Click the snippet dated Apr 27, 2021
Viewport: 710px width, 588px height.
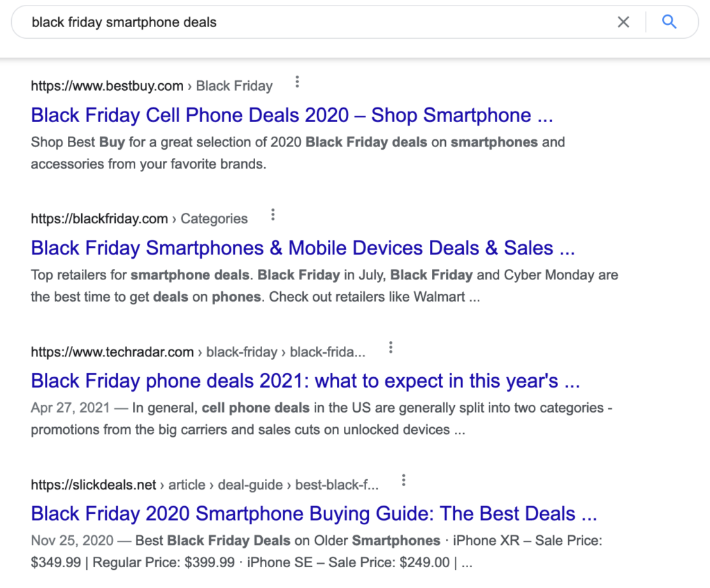321,419
